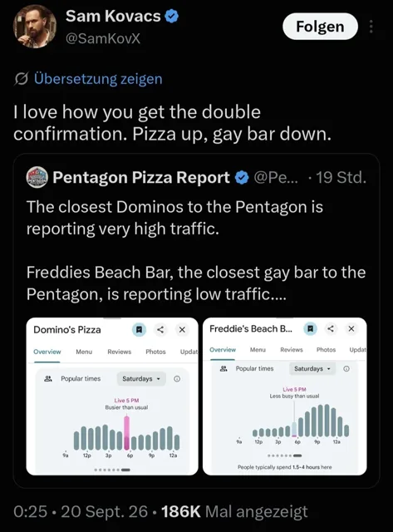393x532 pixels.
Task: Close the Freddie's Beach Bar card
Action: pyautogui.click(x=351, y=328)
